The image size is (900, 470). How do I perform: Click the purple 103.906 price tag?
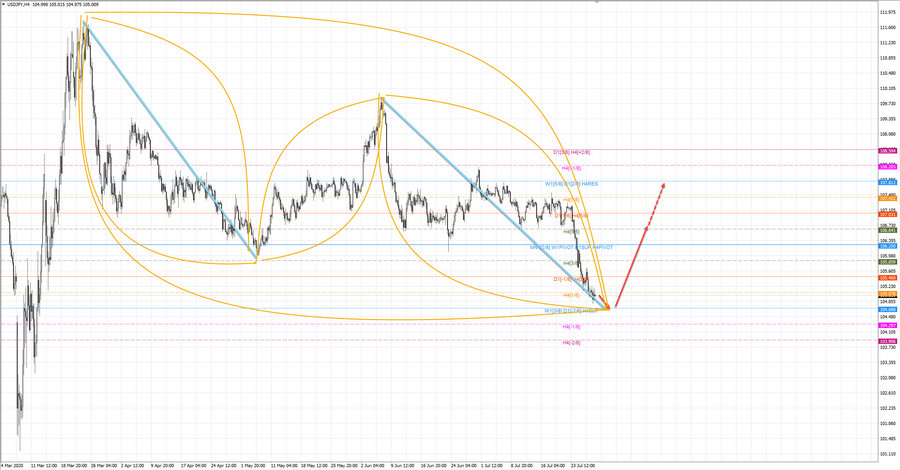pos(887,341)
